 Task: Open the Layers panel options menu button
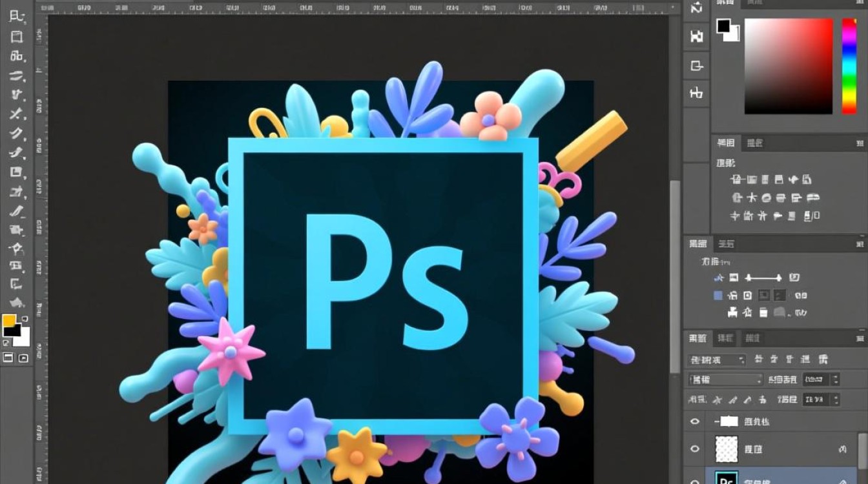[x=862, y=338]
